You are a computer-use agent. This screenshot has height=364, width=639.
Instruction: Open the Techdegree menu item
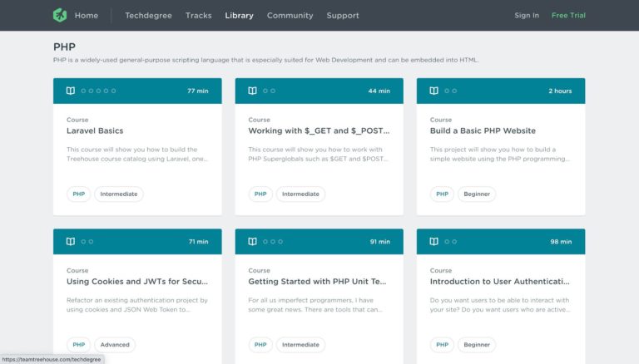pyautogui.click(x=148, y=16)
